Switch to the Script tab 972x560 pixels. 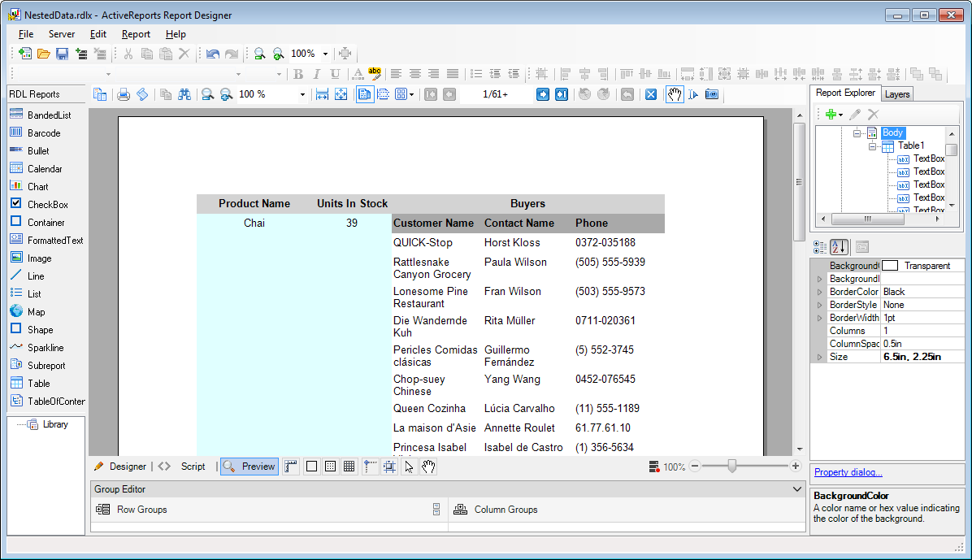tap(193, 467)
